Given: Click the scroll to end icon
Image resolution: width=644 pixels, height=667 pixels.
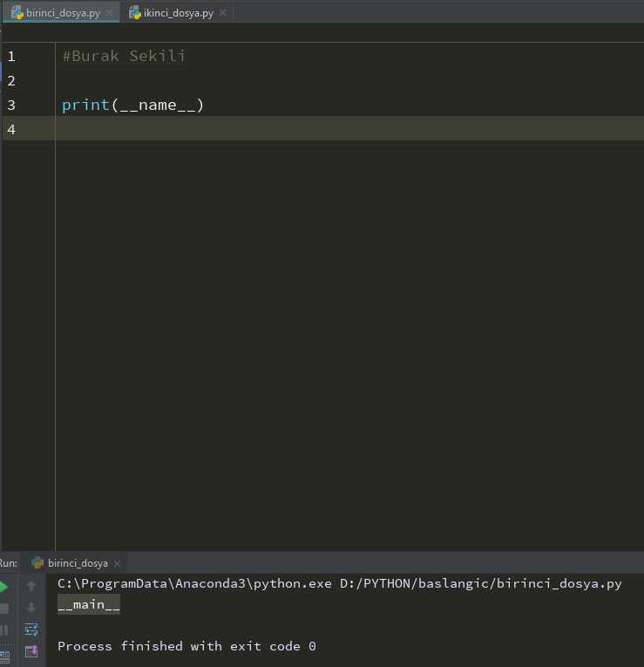Looking at the screenshot, I should point(31,650).
